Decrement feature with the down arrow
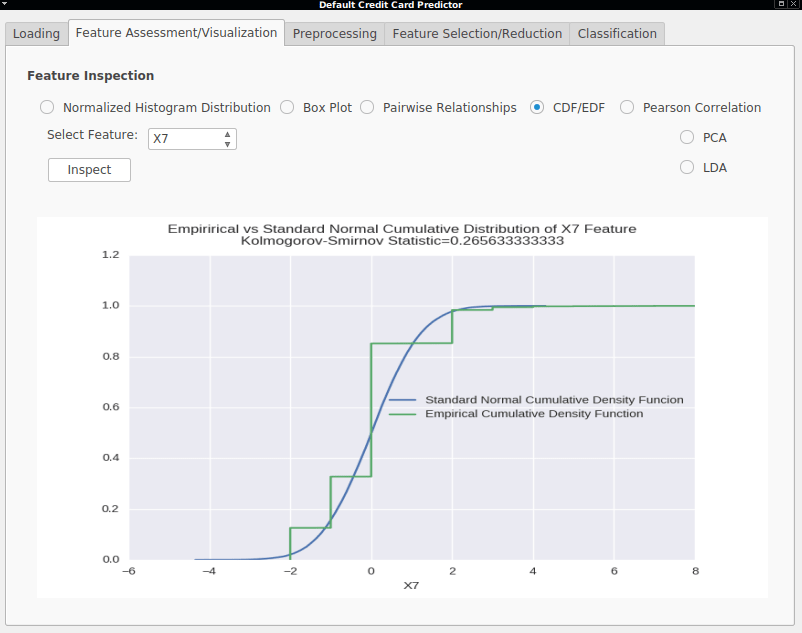This screenshot has height=633, width=802. click(x=228, y=144)
